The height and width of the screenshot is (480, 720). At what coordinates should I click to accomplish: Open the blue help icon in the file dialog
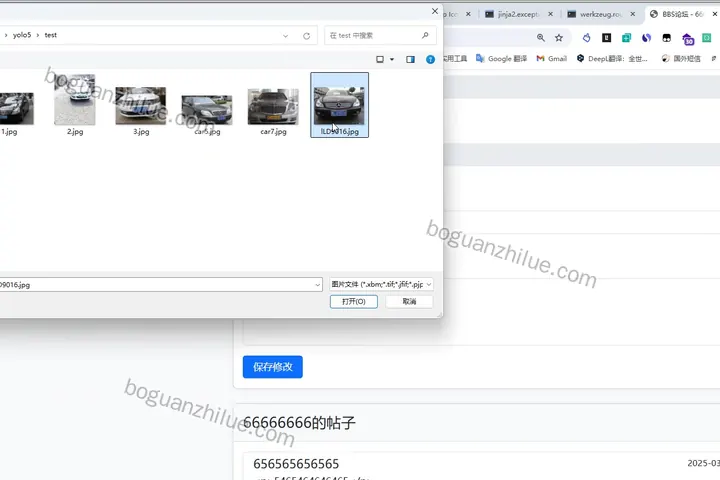[x=430, y=59]
